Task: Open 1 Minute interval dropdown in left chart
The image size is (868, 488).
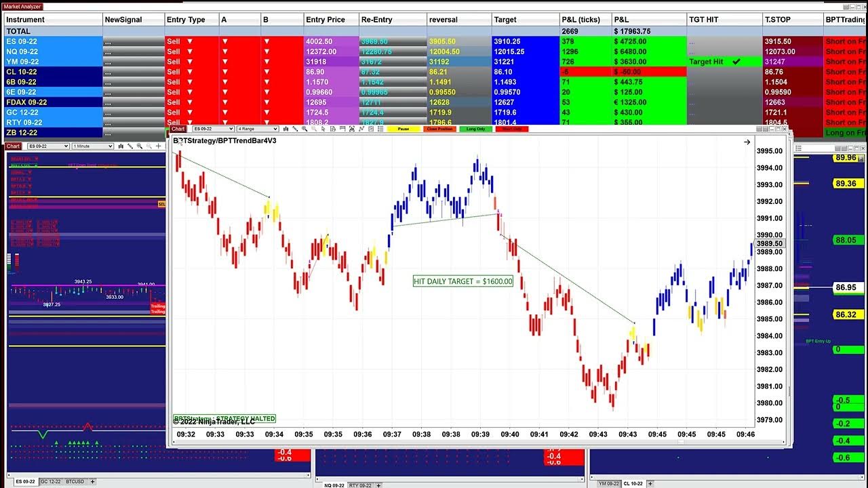Action: [93, 146]
